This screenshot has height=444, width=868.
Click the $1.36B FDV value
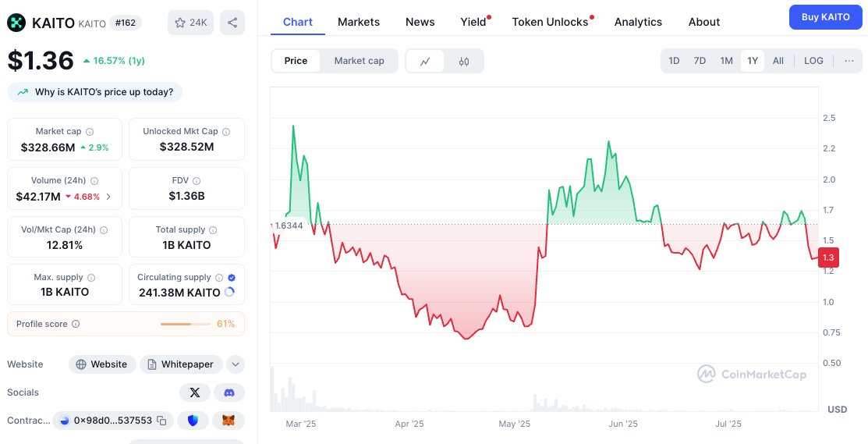coord(186,195)
